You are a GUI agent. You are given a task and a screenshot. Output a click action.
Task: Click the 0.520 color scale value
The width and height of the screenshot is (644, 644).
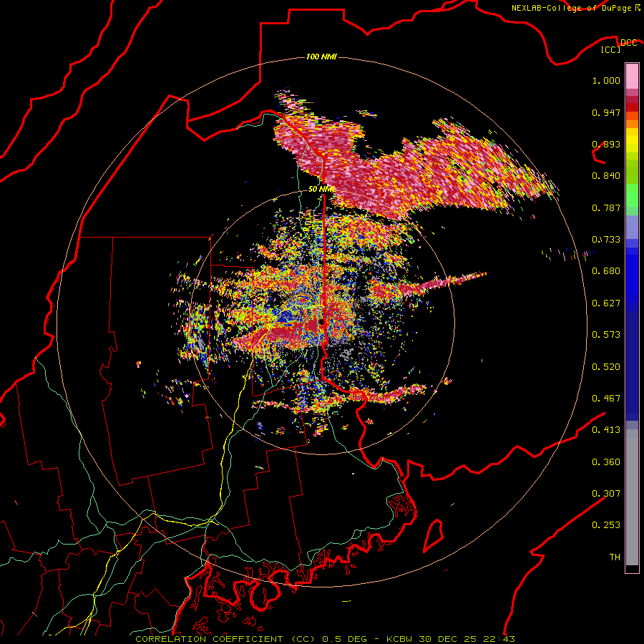606,367
